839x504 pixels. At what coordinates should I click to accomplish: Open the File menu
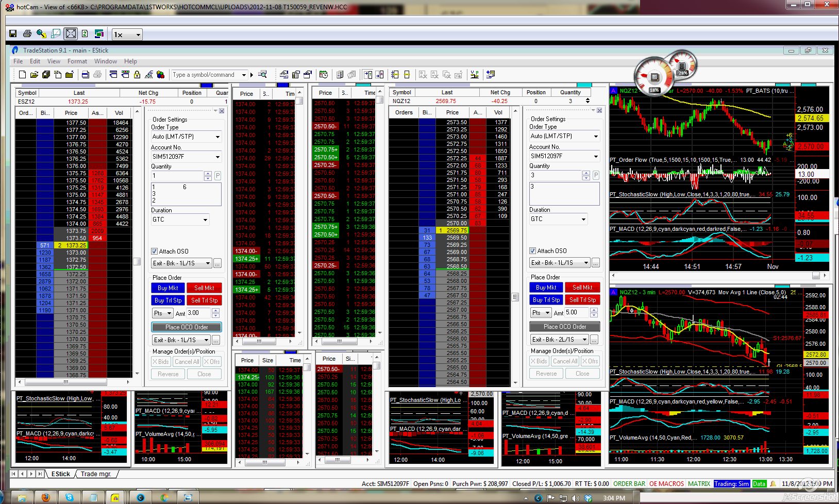coord(18,61)
